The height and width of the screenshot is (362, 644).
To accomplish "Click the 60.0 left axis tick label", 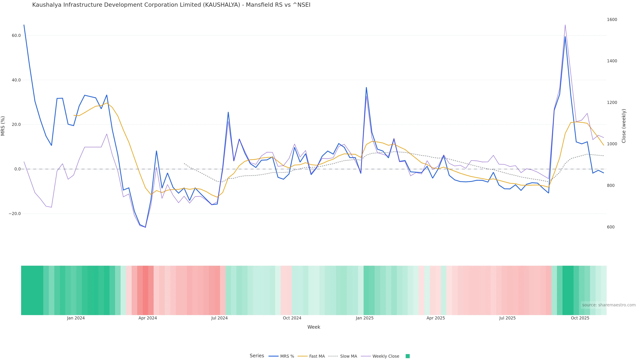I will [x=16, y=36].
